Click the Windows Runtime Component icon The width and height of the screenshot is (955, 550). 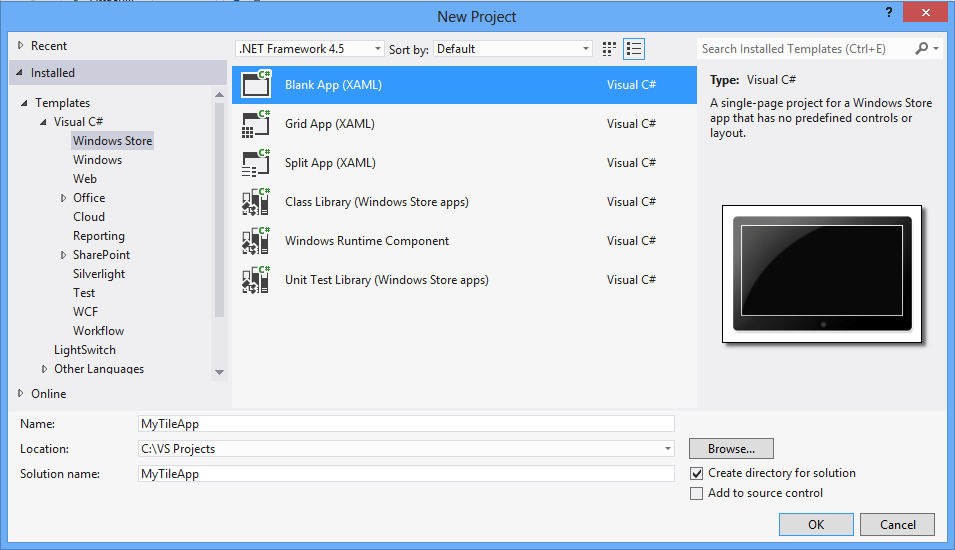pyautogui.click(x=256, y=241)
